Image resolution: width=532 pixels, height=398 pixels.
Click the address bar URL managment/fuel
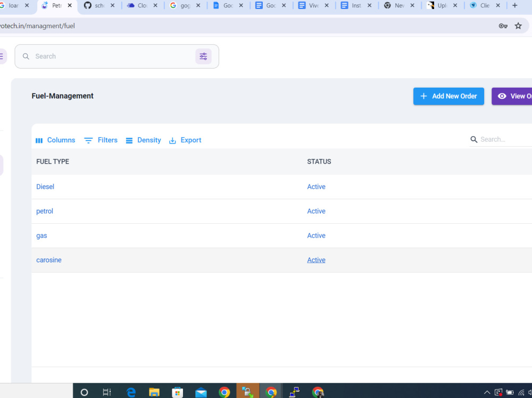pos(37,26)
